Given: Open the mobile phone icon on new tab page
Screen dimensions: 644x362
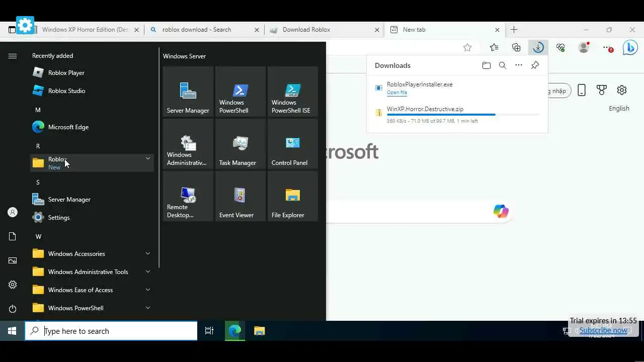Looking at the screenshot, I should tap(582, 90).
